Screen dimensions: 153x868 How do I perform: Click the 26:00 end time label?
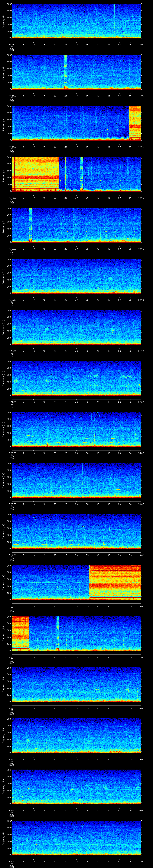tap(141, 606)
